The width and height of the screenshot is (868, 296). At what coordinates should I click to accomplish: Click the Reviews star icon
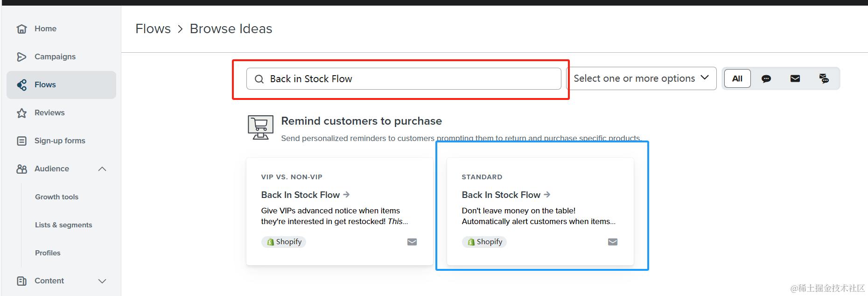[x=21, y=113]
